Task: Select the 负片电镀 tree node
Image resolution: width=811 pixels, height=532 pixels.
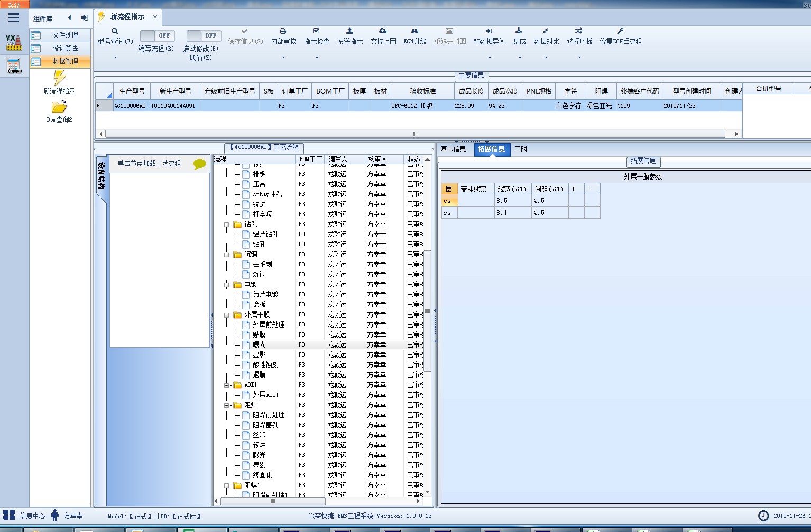Action: tap(265, 294)
